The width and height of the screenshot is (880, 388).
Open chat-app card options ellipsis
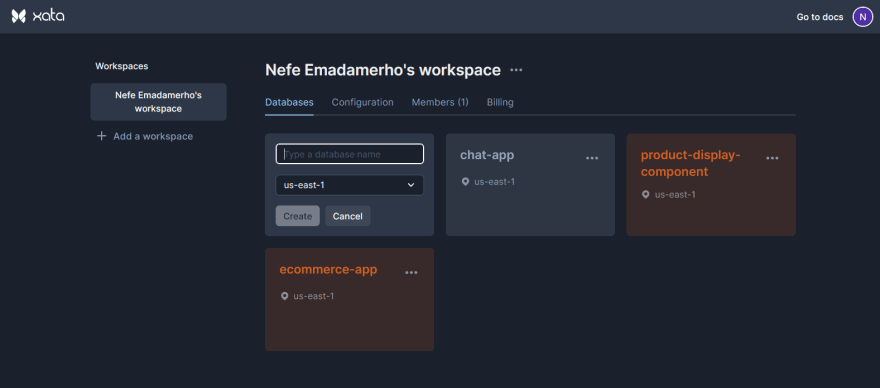pos(592,158)
